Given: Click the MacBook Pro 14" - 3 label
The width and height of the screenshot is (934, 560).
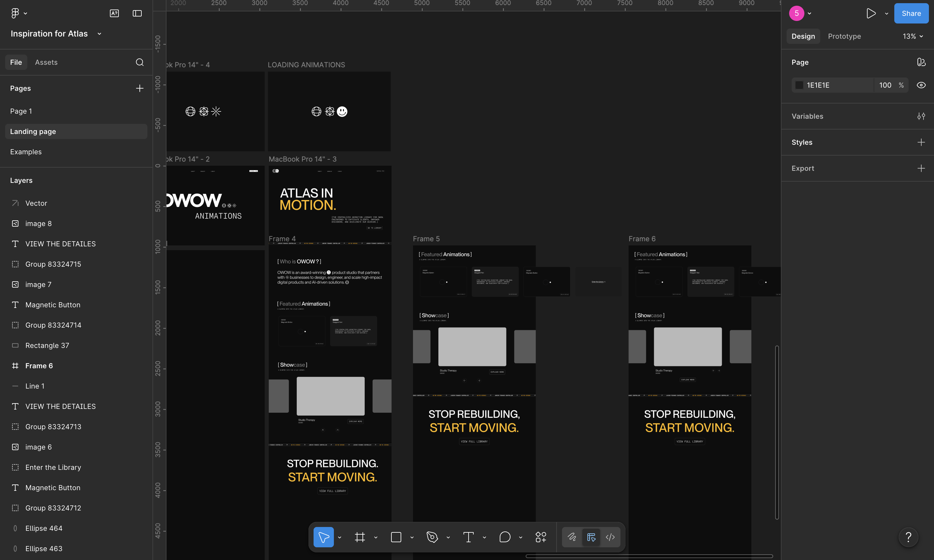Looking at the screenshot, I should (302, 159).
